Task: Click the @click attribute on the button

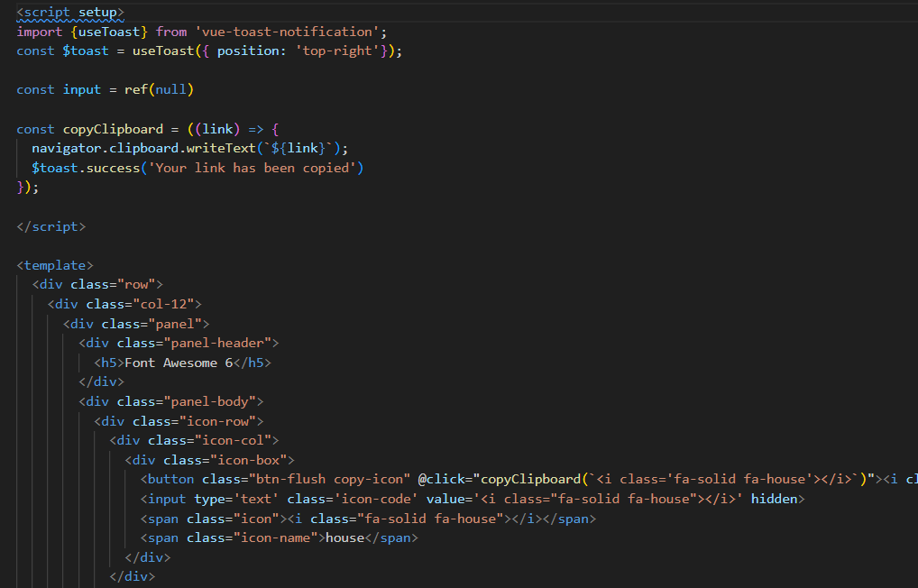Action: pos(445,479)
